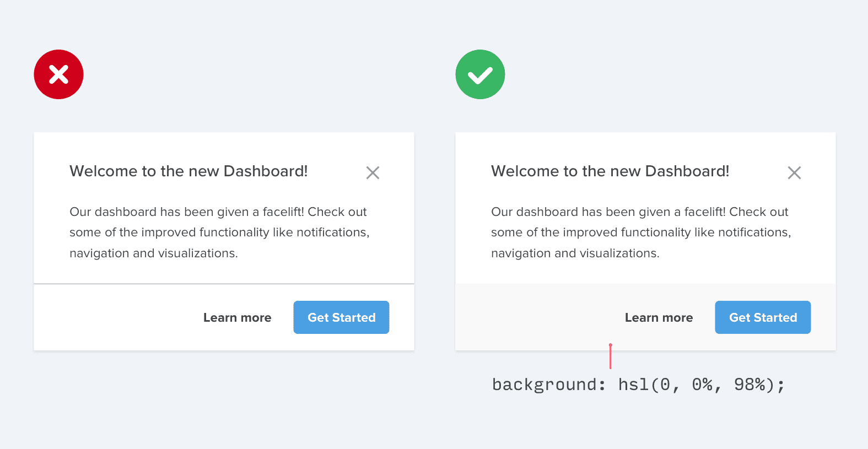Click Learn more in the right dialog

click(659, 318)
